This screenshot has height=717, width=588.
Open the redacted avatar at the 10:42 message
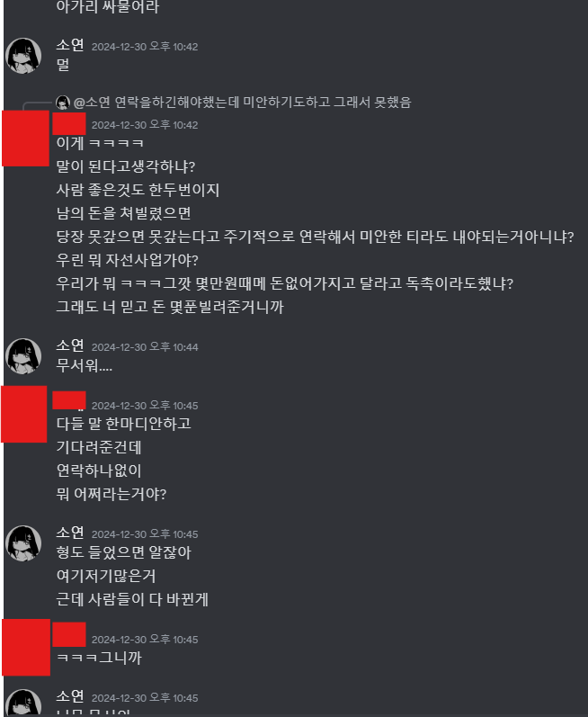pyautogui.click(x=25, y=139)
